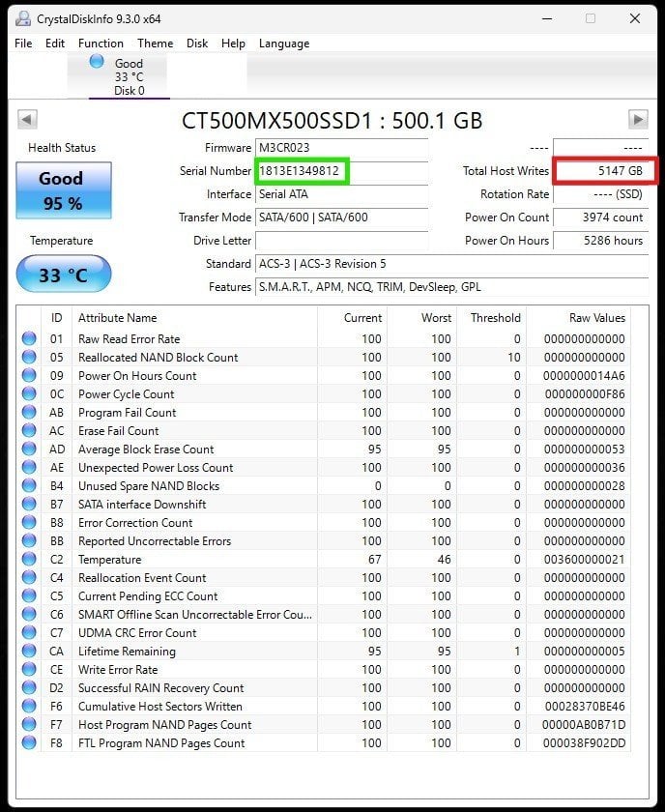Click status orb for Average Block Erase Count
The image size is (665, 812).
[29, 449]
